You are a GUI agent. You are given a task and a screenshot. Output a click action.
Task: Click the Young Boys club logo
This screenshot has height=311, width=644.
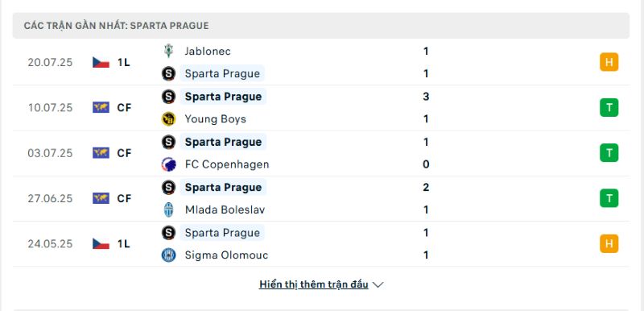[x=168, y=119]
